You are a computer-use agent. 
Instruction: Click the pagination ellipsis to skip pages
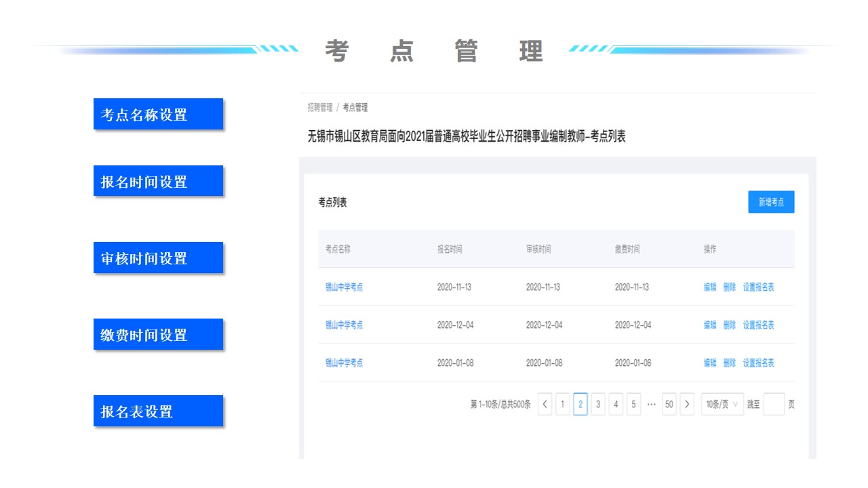click(x=651, y=404)
